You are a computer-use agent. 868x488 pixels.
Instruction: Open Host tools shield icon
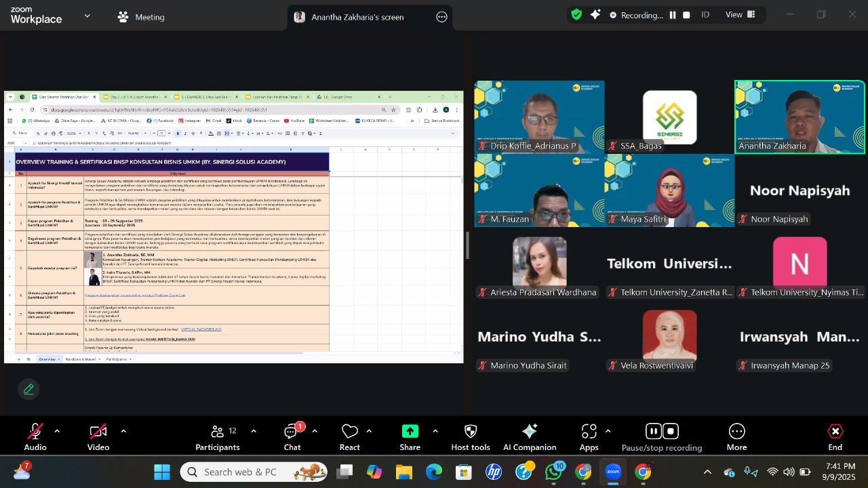tap(470, 437)
